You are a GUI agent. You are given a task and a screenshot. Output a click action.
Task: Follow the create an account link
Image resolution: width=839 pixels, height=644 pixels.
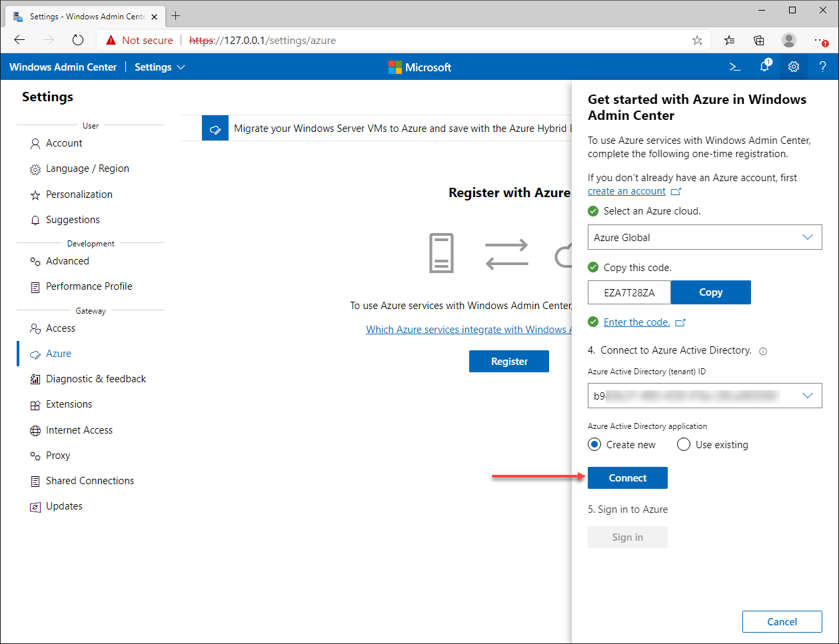[x=626, y=190]
